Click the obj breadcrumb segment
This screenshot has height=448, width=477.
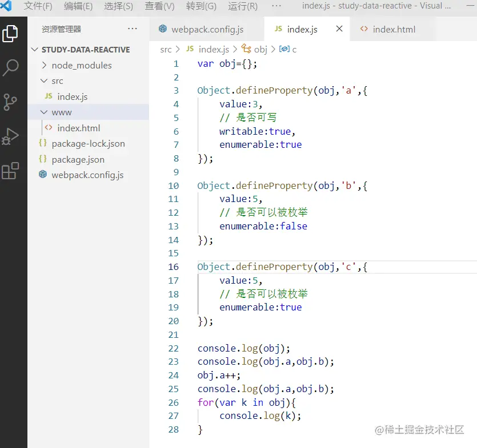260,50
